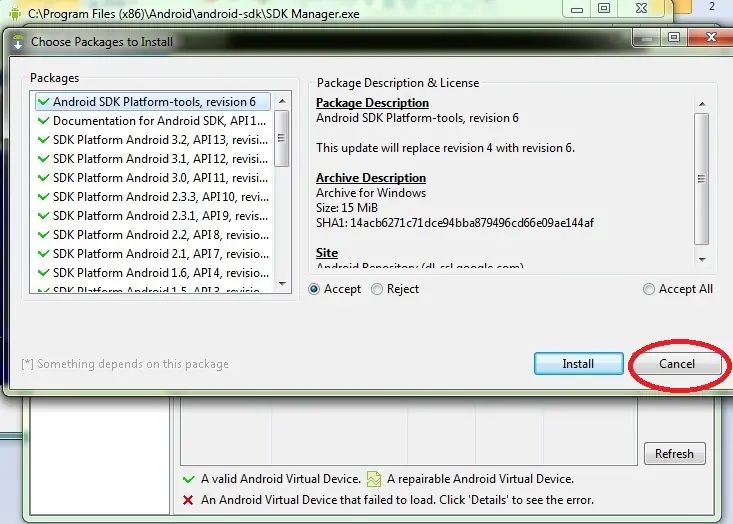Screen dimensions: 733x524
Task: Choose the Reject radio button
Action: coord(377,289)
